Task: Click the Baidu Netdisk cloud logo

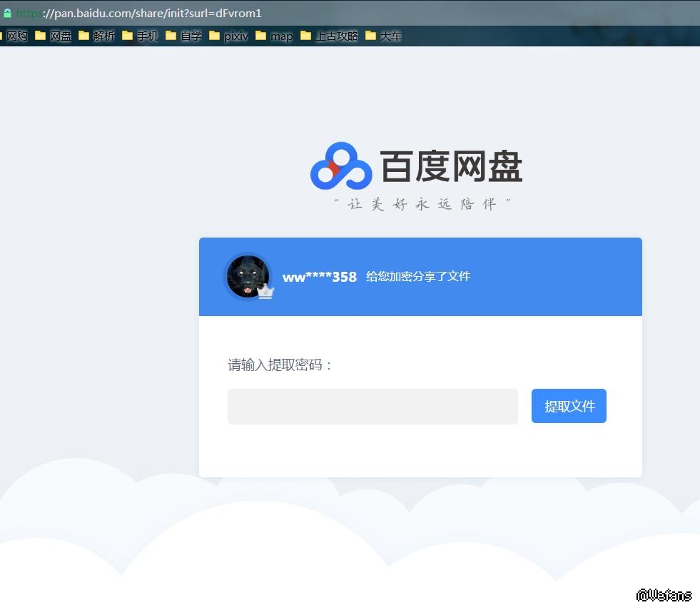Action: click(341, 166)
